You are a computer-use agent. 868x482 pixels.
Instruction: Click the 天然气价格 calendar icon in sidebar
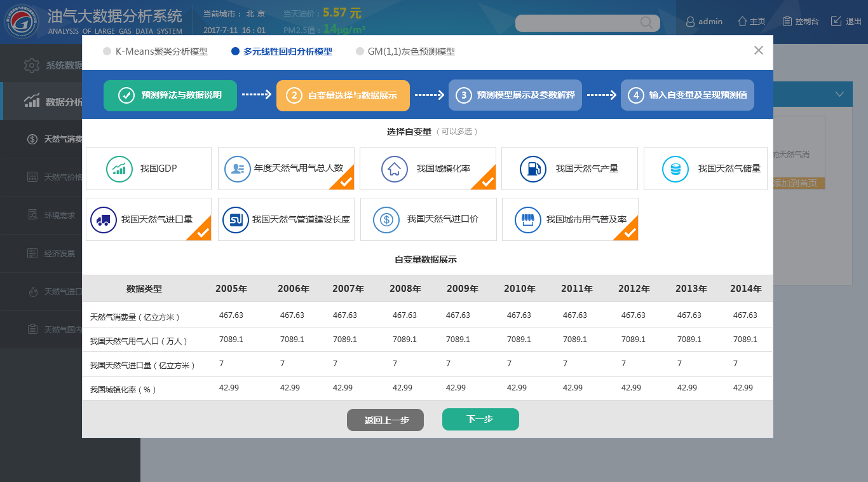click(x=32, y=177)
